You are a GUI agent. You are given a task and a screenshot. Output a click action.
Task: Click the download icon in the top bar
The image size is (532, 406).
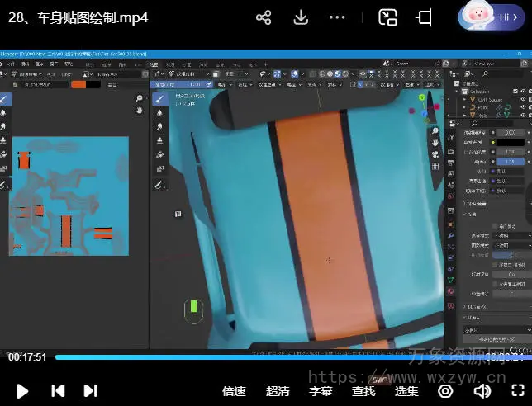pyautogui.click(x=301, y=17)
